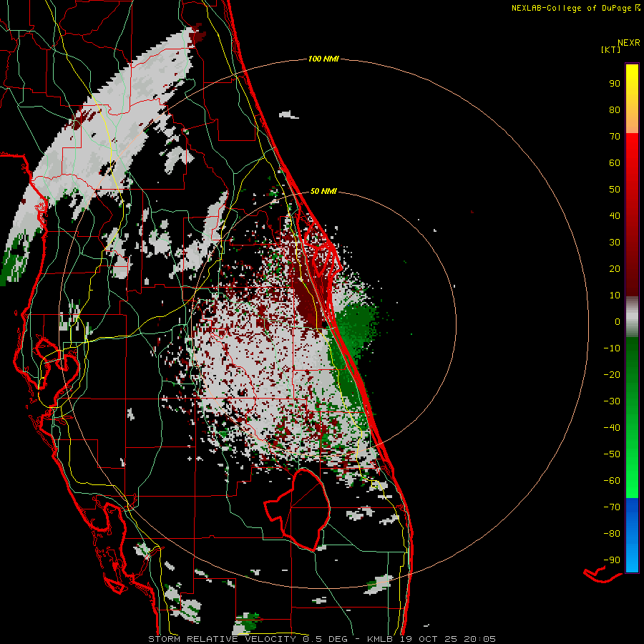The width and height of the screenshot is (644, 644).
Task: Click the positive 40 value on velocity scale
Action: pos(615,215)
